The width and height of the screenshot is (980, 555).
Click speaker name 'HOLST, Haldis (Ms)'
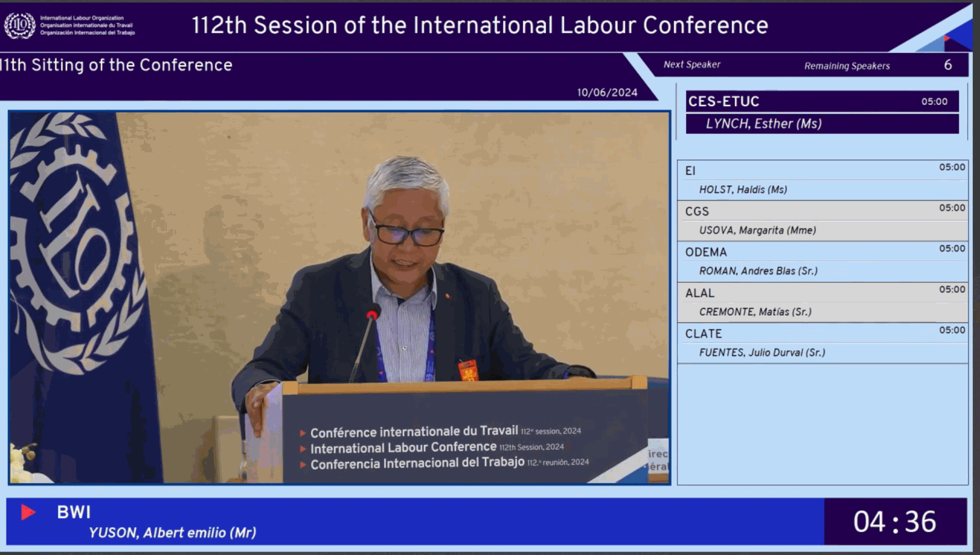click(x=743, y=190)
